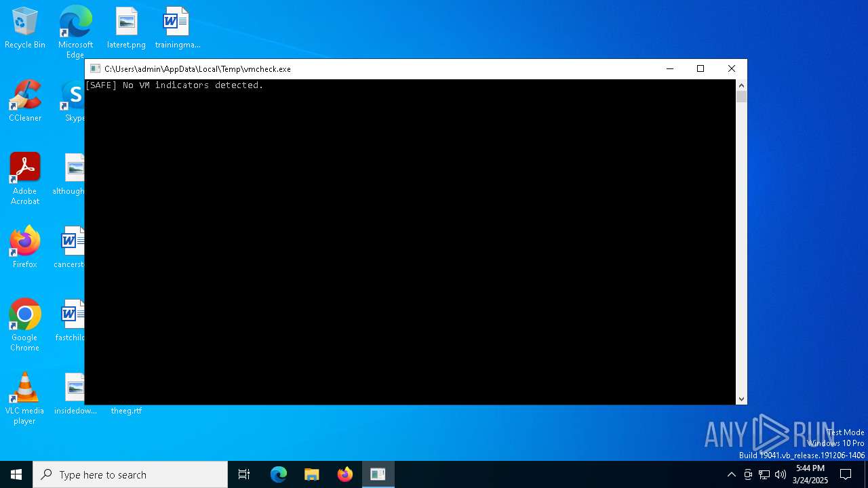The width and height of the screenshot is (868, 488).
Task: Launch Google Chrome from desktop
Action: (x=25, y=325)
